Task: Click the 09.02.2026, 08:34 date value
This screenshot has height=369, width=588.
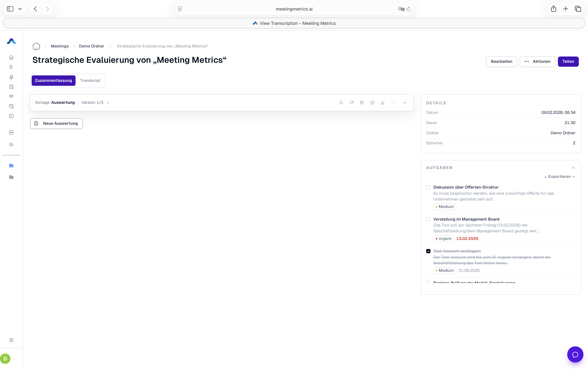Action: coord(558,113)
